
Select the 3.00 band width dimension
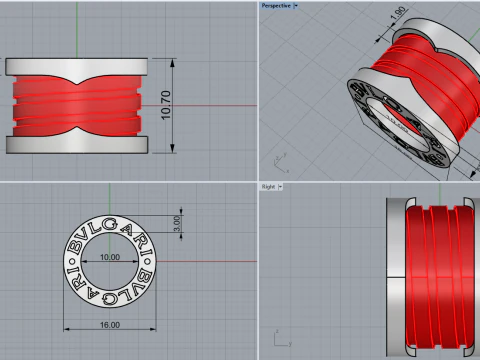pyautogui.click(x=177, y=224)
